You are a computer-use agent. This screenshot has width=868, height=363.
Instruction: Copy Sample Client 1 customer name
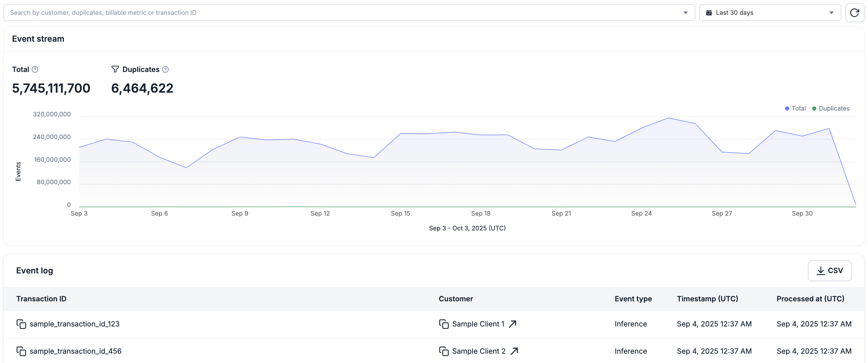coord(444,324)
